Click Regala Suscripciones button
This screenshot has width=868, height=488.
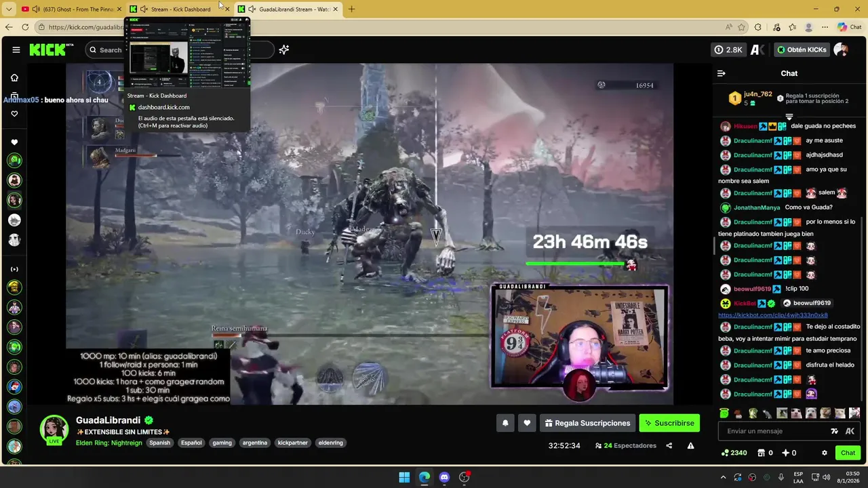click(587, 423)
